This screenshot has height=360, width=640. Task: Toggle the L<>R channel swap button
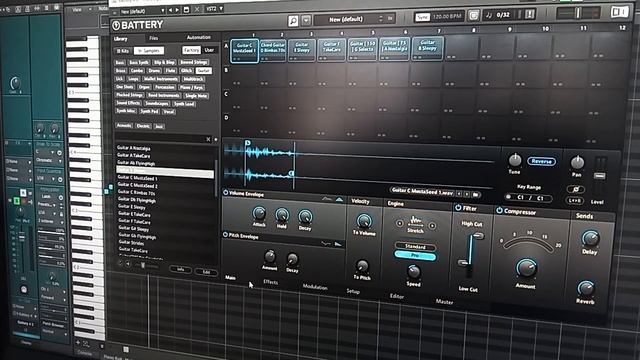coord(574,200)
